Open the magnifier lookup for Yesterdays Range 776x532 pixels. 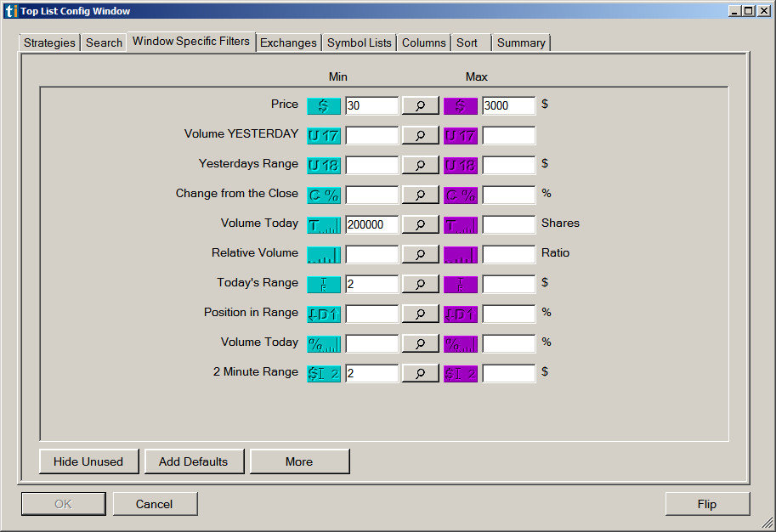(x=420, y=165)
